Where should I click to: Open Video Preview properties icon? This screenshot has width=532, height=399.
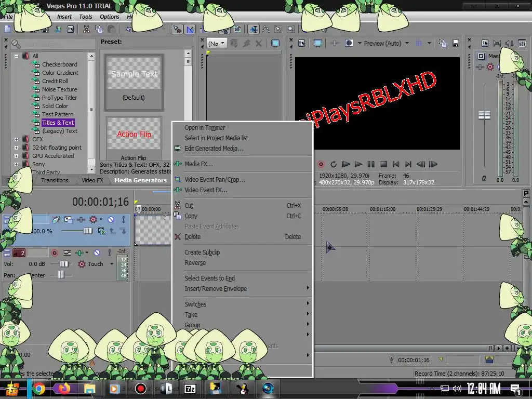(302, 43)
